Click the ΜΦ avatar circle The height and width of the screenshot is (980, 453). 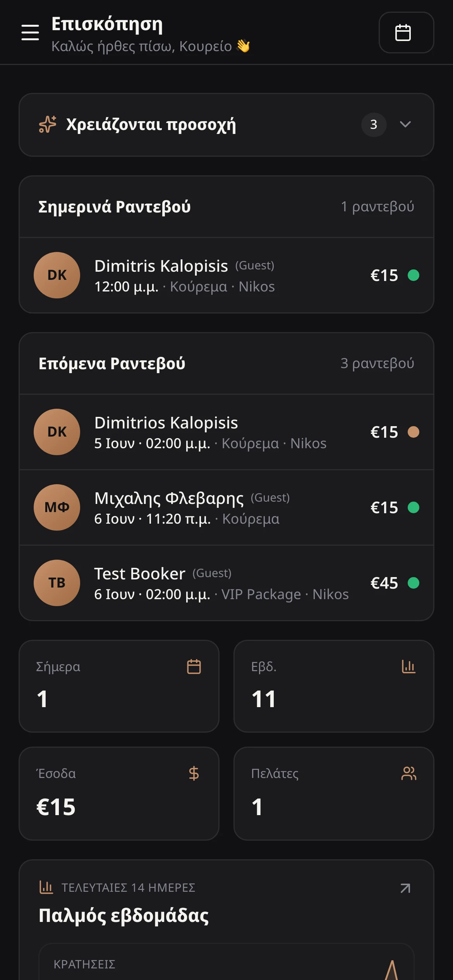(57, 507)
